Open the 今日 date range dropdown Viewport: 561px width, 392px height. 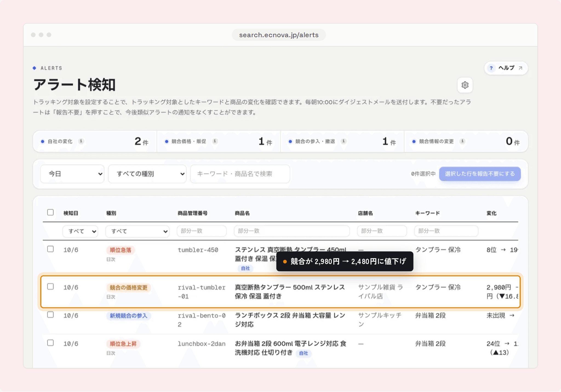pos(72,174)
